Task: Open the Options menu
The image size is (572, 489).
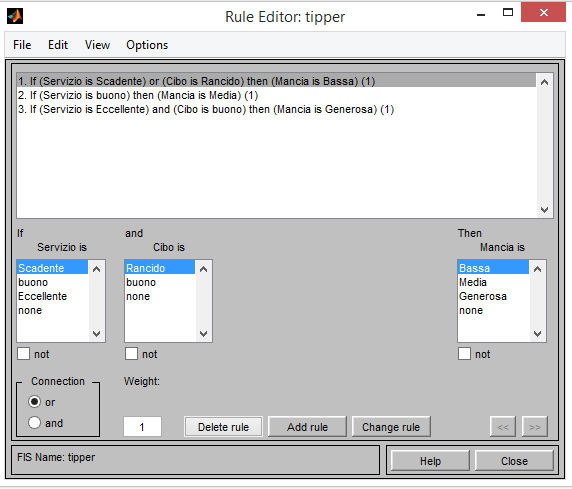Action: (x=147, y=45)
